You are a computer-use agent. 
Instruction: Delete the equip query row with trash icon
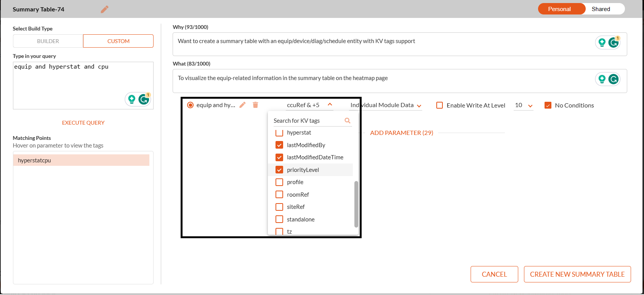[x=255, y=105]
